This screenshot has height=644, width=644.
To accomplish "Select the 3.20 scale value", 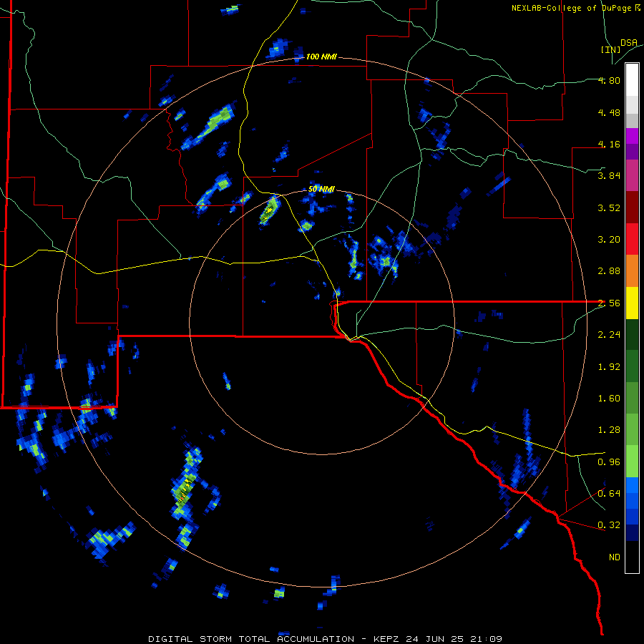I will [609, 240].
